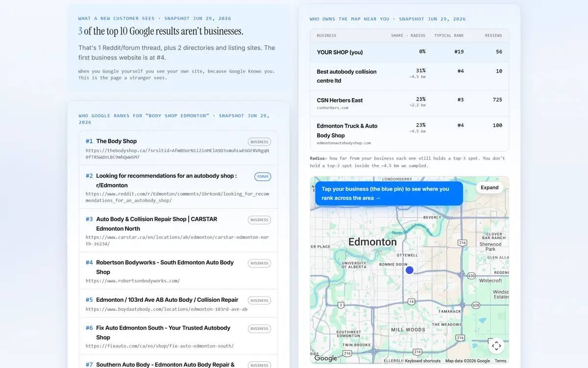Open CARSTAR Edmonton North result
This screenshot has width=588, height=368.
[x=156, y=224]
